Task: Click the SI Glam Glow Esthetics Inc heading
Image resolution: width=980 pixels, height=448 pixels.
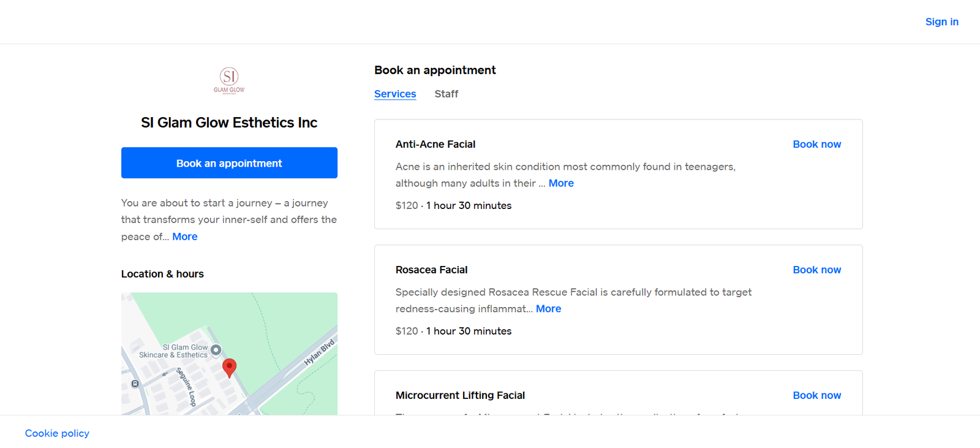Action: tap(229, 123)
